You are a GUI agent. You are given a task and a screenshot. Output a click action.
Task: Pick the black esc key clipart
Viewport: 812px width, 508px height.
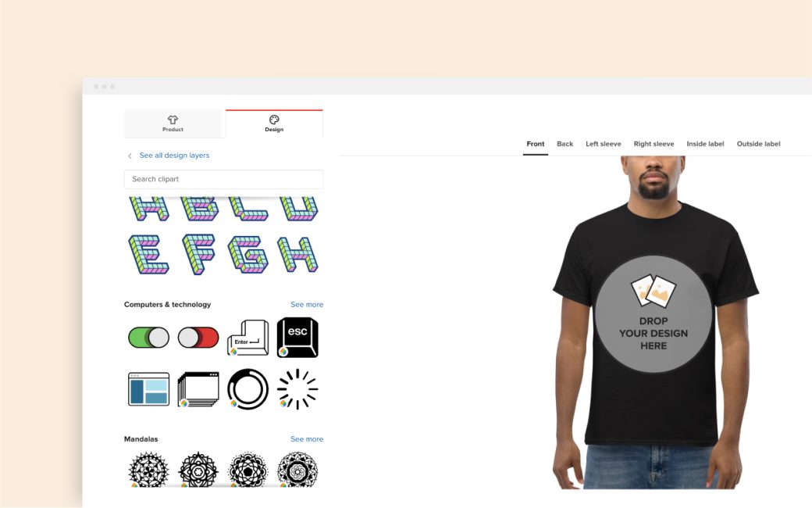[x=297, y=338]
